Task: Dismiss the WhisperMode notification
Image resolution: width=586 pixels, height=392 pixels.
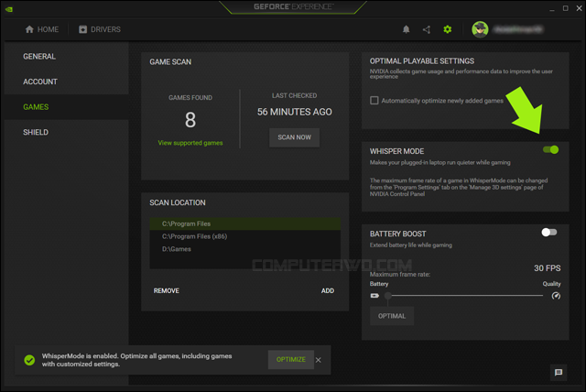Action: (x=318, y=360)
